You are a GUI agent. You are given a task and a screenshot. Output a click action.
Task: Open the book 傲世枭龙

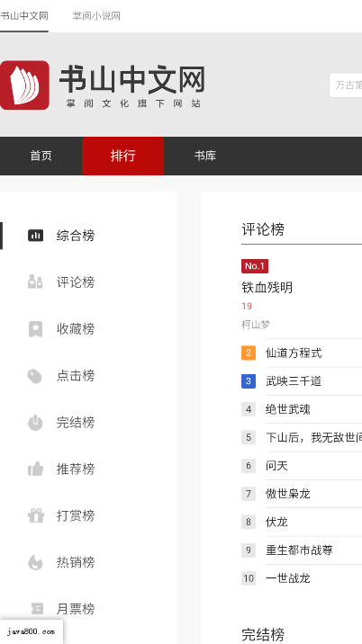click(x=288, y=494)
